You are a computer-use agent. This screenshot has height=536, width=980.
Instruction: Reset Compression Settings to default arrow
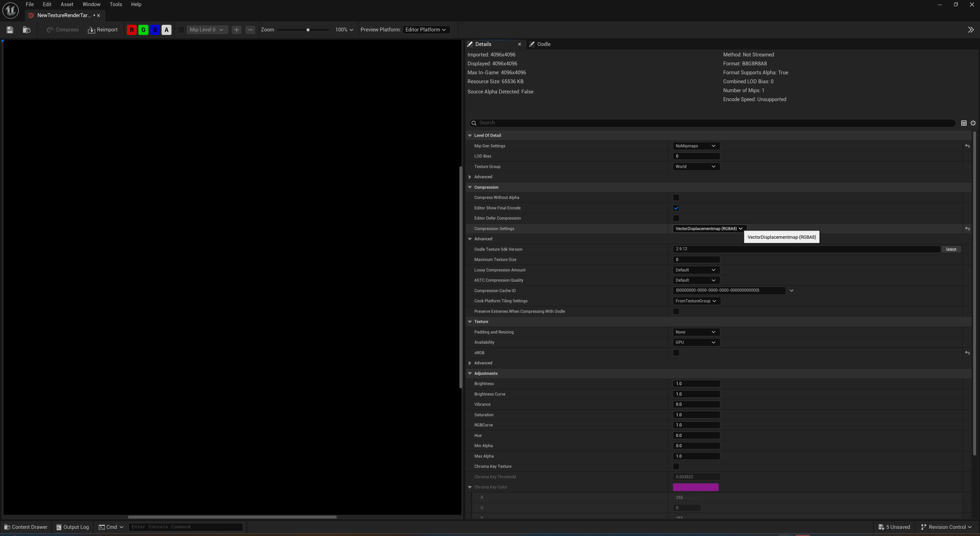click(967, 229)
